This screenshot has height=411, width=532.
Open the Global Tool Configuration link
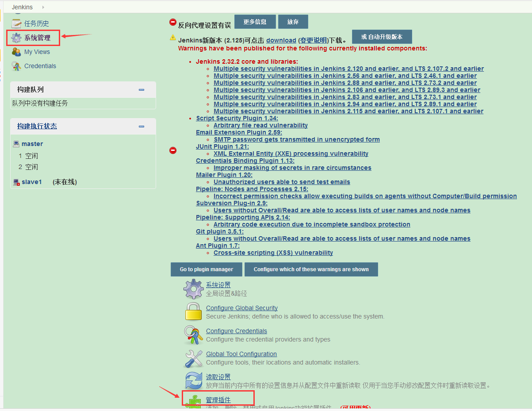241,354
